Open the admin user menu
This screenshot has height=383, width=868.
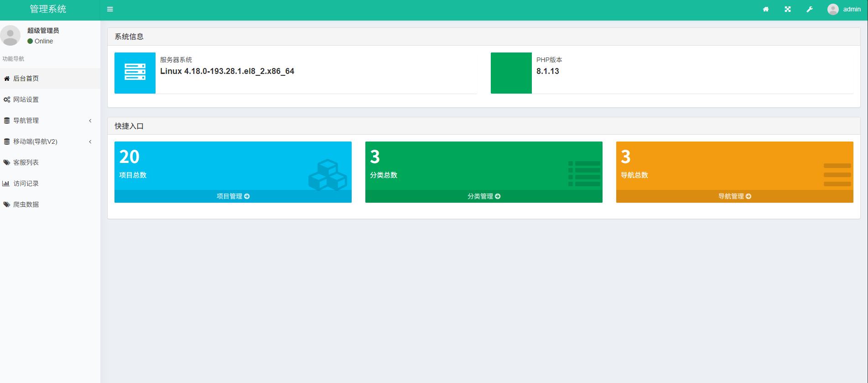click(x=844, y=9)
